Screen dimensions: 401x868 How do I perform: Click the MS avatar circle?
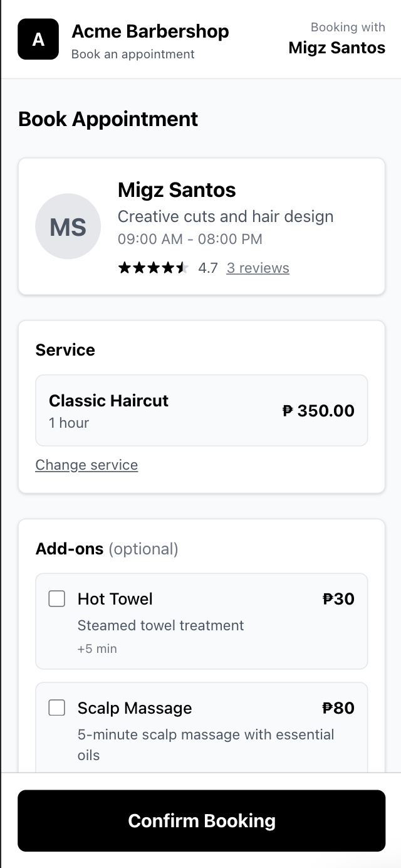(x=68, y=226)
